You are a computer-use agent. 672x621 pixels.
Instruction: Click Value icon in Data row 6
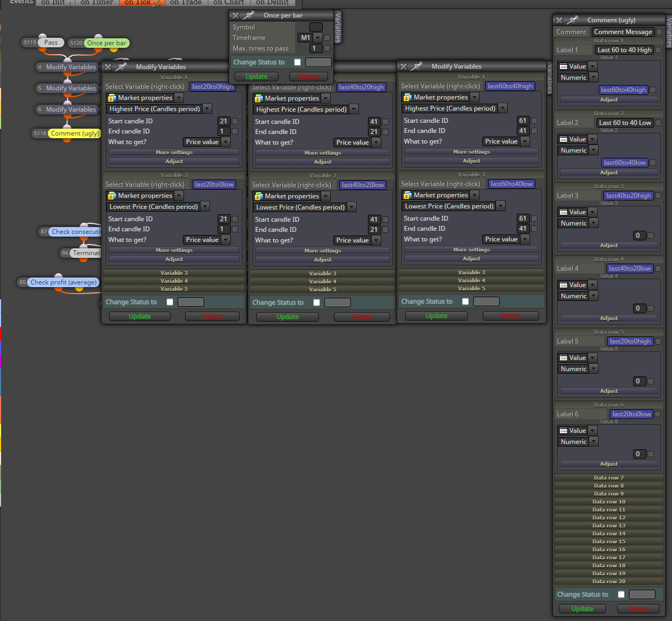pyautogui.click(x=564, y=431)
